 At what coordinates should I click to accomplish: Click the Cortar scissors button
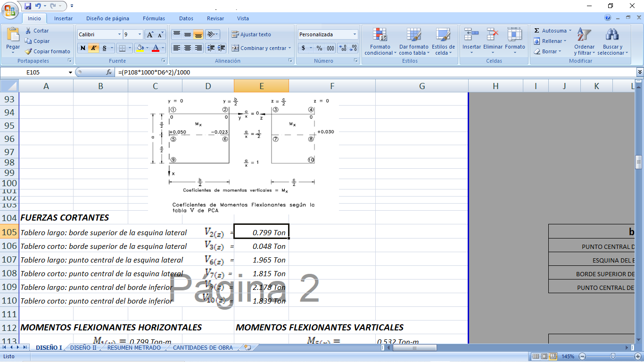pyautogui.click(x=37, y=31)
